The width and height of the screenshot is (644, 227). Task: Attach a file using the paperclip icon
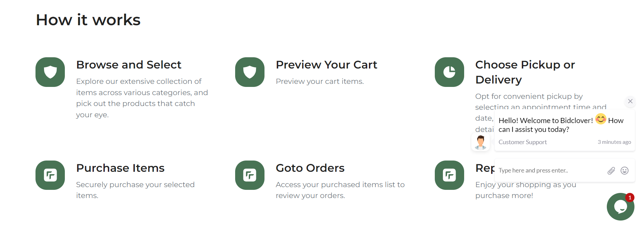[x=611, y=171]
